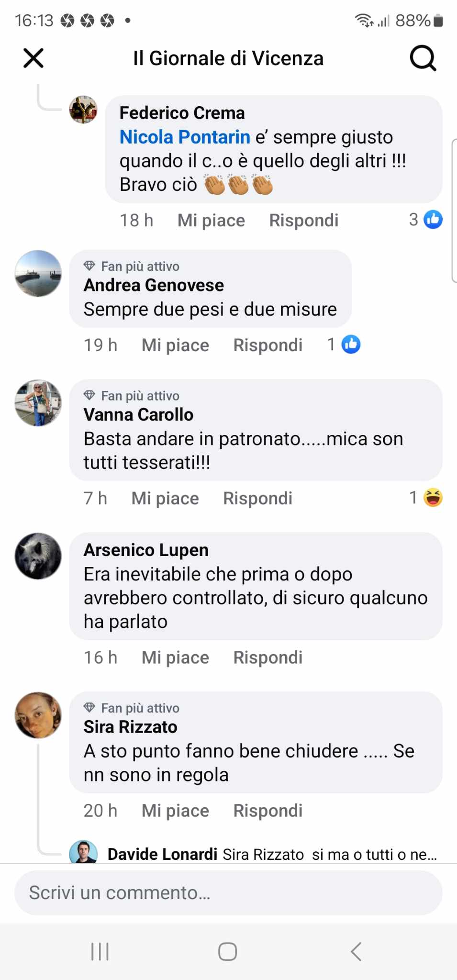View like reaction on Andrea Genovese's comment
Viewport: 457px width, 980px height.
(x=344, y=345)
